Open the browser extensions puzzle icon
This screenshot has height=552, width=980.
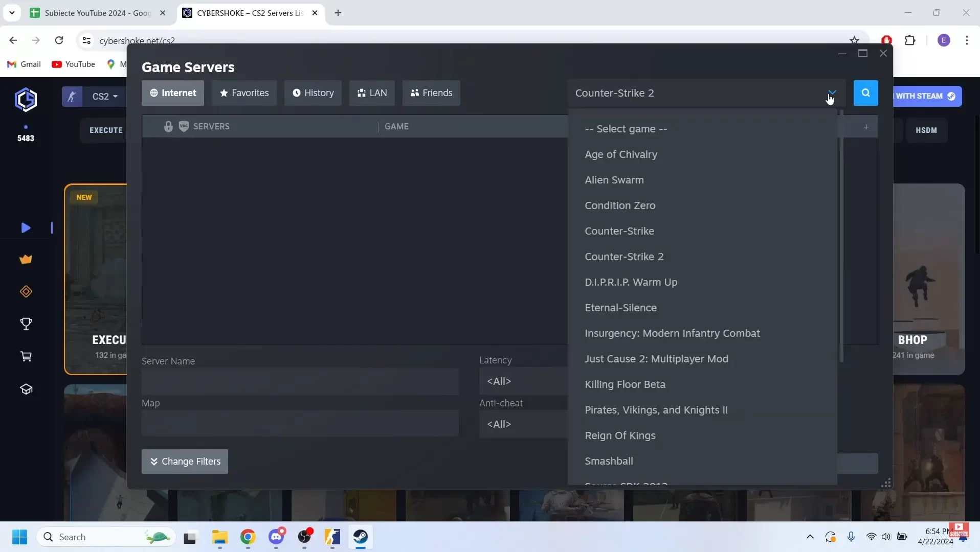click(910, 40)
